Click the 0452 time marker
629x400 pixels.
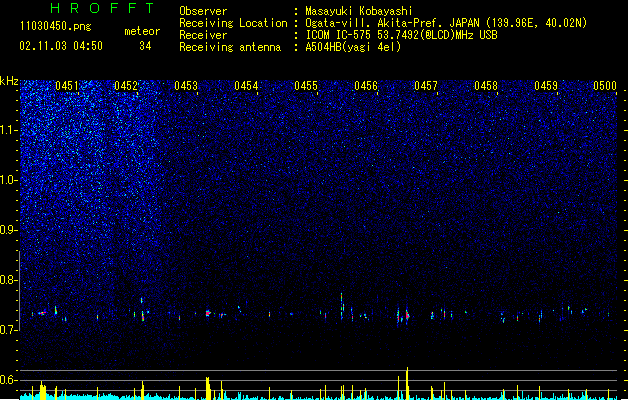click(x=126, y=86)
